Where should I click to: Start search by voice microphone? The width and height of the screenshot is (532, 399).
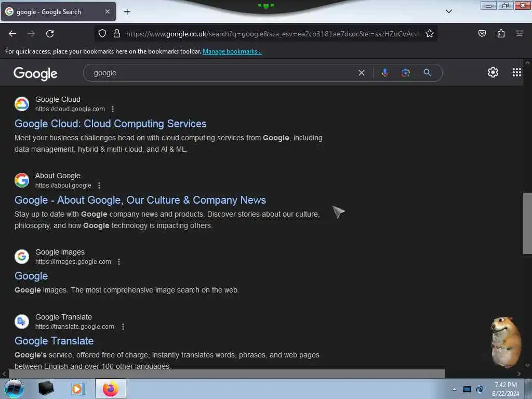click(385, 73)
